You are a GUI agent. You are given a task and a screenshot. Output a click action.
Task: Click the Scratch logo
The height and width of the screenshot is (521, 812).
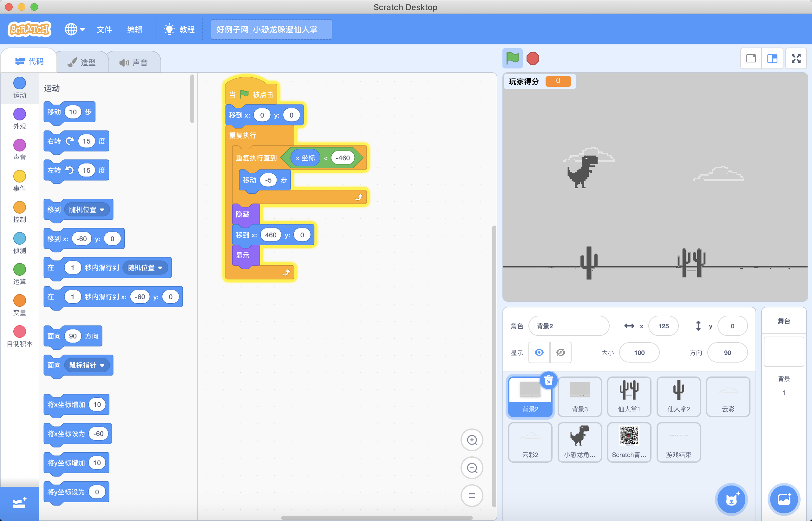pyautogui.click(x=30, y=29)
